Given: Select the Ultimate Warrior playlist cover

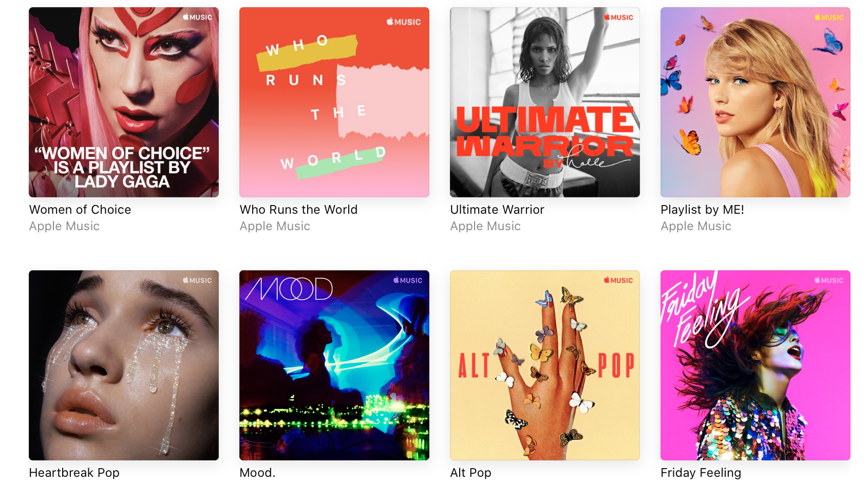Looking at the screenshot, I should [545, 102].
